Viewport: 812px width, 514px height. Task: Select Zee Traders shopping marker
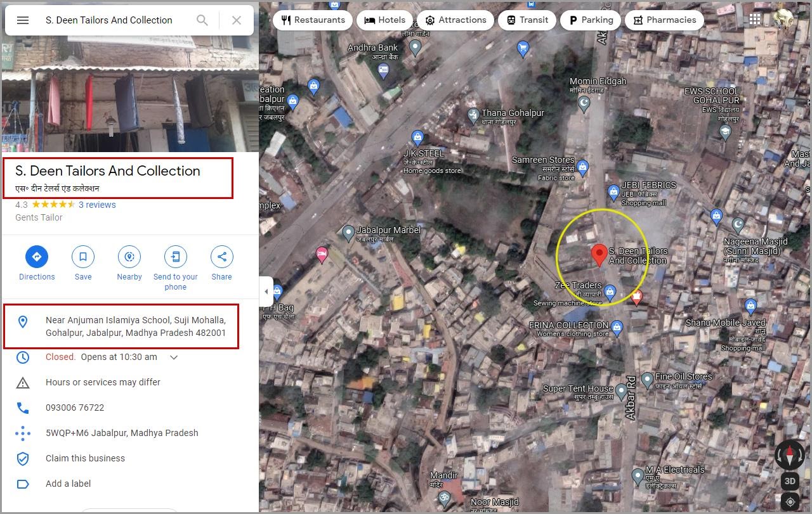tap(610, 292)
